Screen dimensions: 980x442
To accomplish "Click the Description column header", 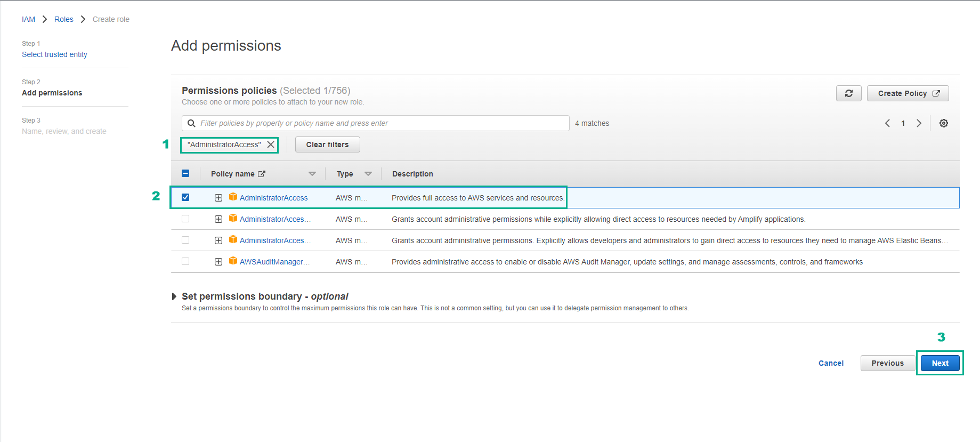I will tap(412, 174).
